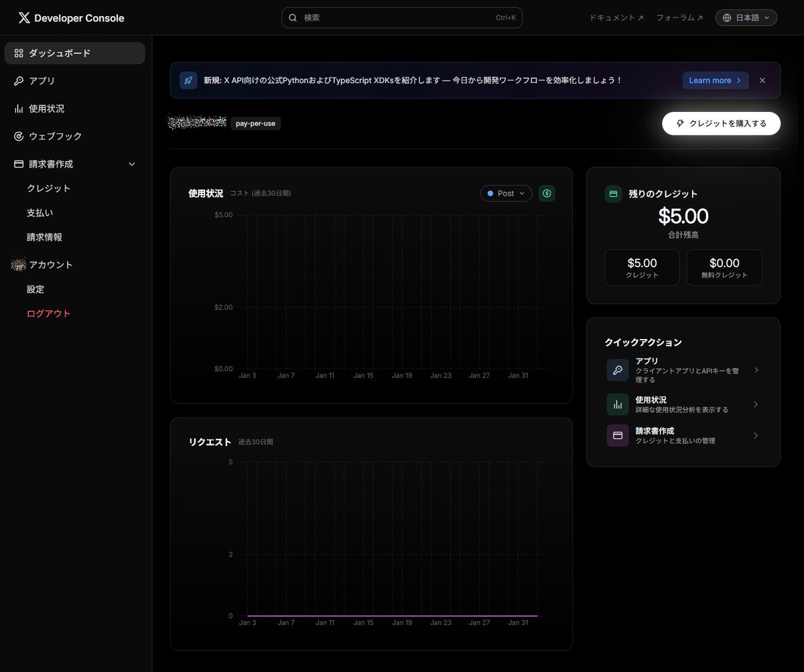Dismiss the announcement banner with X
The width and height of the screenshot is (804, 672).
[x=762, y=80]
